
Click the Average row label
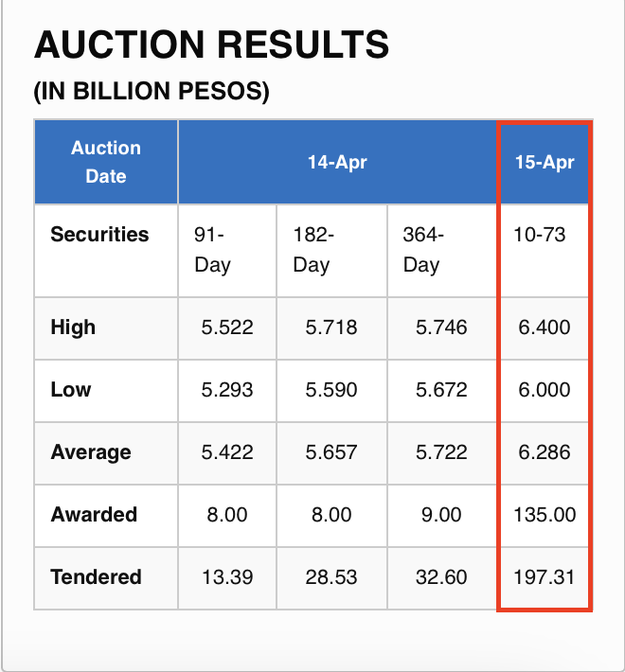pos(91,452)
